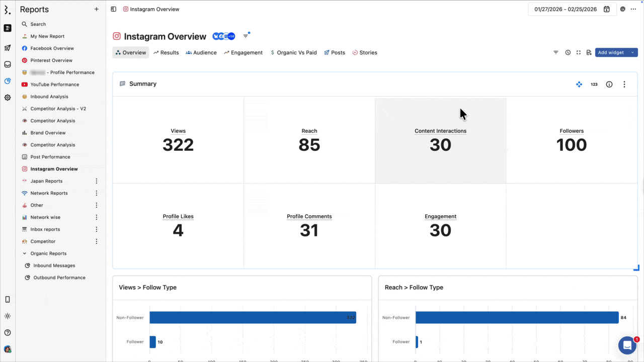
Task: Toggle the 123 number format in Summary
Action: click(594, 84)
